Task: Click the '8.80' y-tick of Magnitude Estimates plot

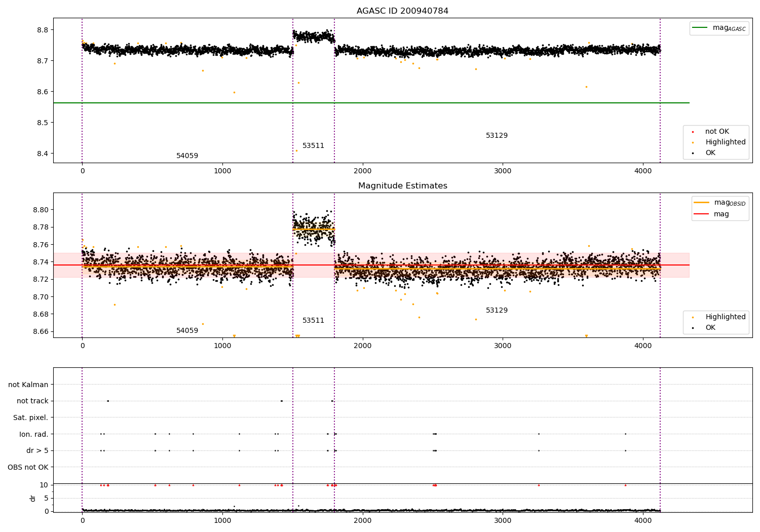Action: (x=40, y=210)
